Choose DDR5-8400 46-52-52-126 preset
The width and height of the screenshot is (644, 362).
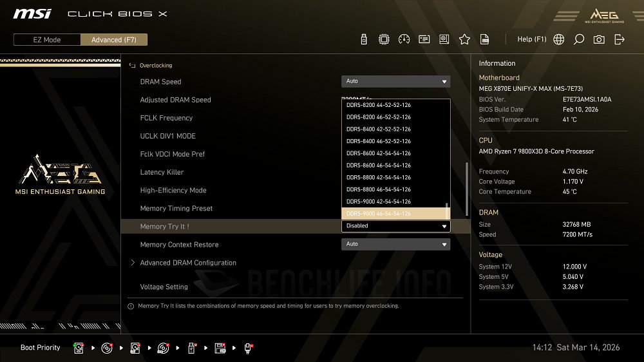tap(378, 141)
